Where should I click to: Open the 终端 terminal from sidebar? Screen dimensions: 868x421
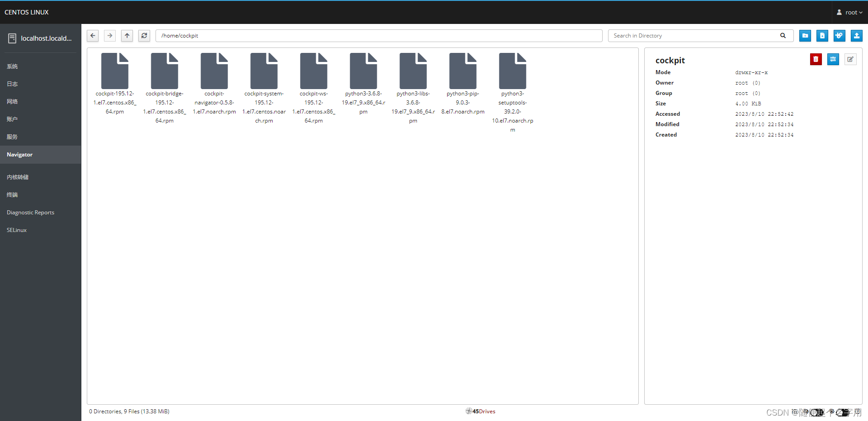[x=12, y=194]
